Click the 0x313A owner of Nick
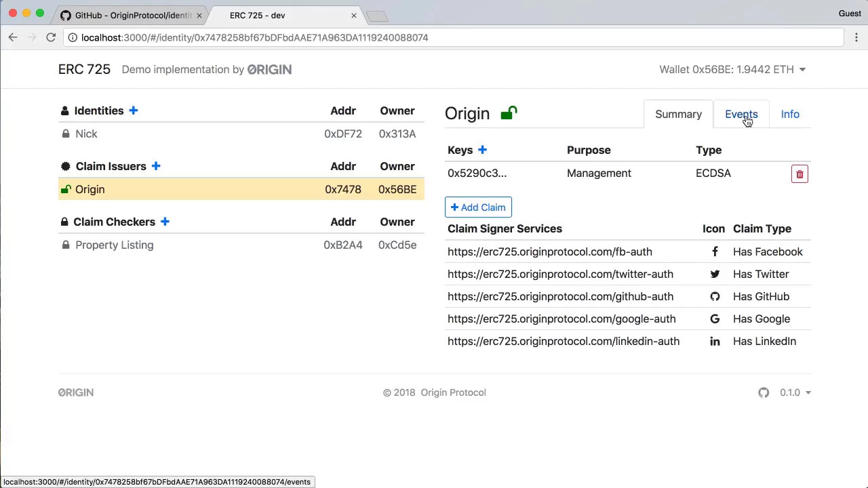 click(397, 134)
